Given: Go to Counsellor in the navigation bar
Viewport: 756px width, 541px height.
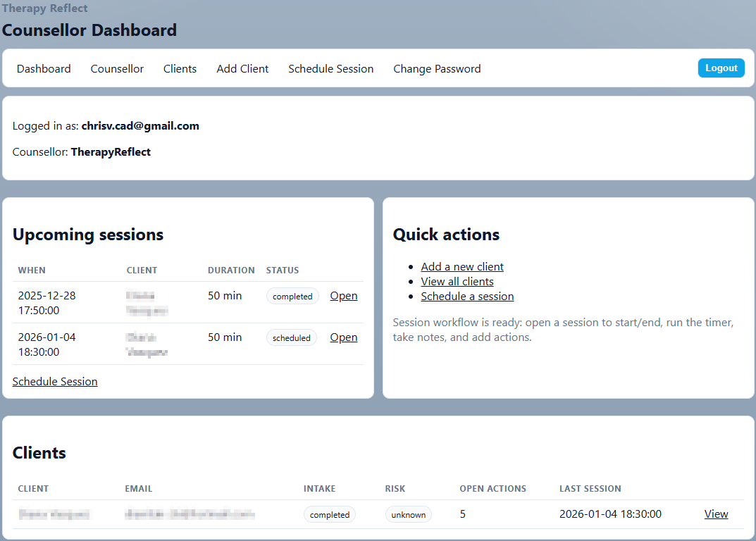Looking at the screenshot, I should tap(117, 68).
